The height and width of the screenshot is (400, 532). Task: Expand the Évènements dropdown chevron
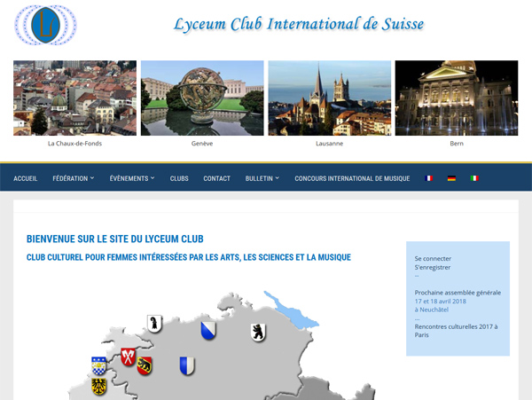(153, 177)
